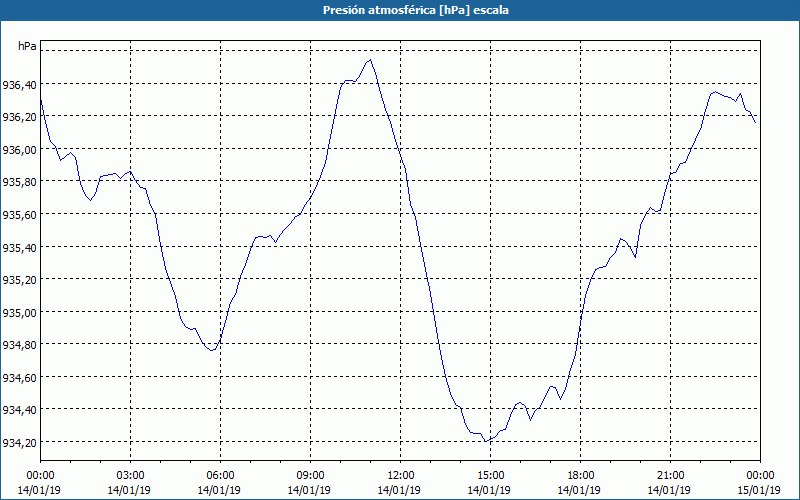The image size is (800, 500).
Task: Select the 934,40 y-axis value
Action: (19, 410)
